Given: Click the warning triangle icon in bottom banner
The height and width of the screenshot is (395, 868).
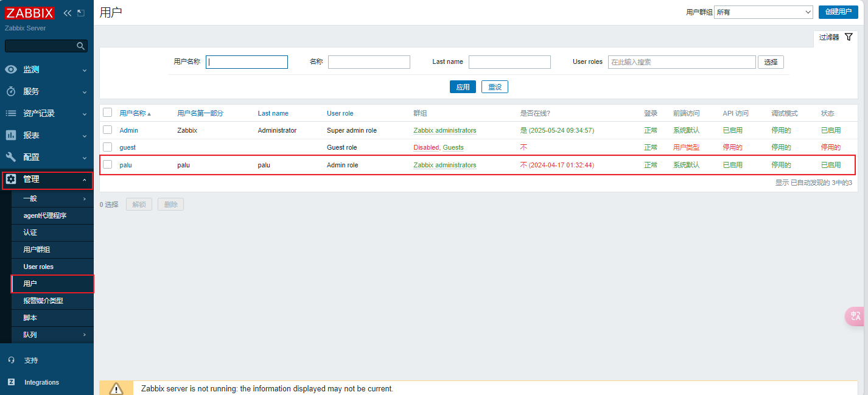Looking at the screenshot, I should pyautogui.click(x=116, y=388).
